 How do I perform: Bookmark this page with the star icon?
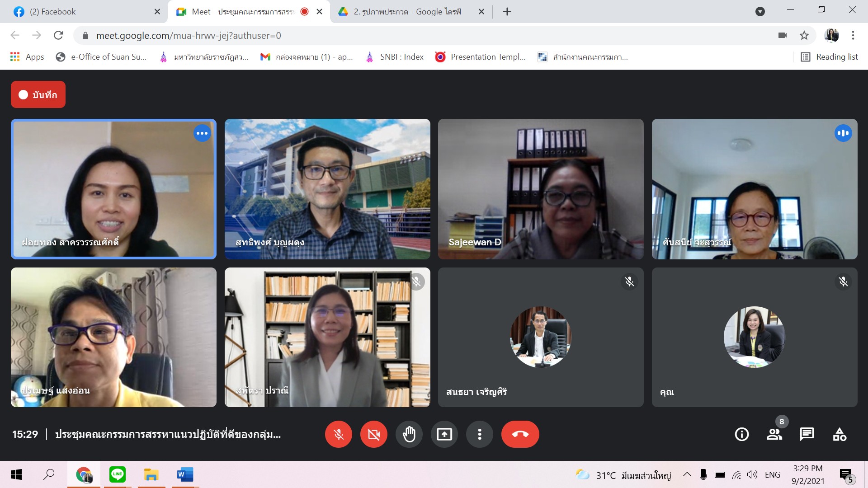(x=804, y=35)
